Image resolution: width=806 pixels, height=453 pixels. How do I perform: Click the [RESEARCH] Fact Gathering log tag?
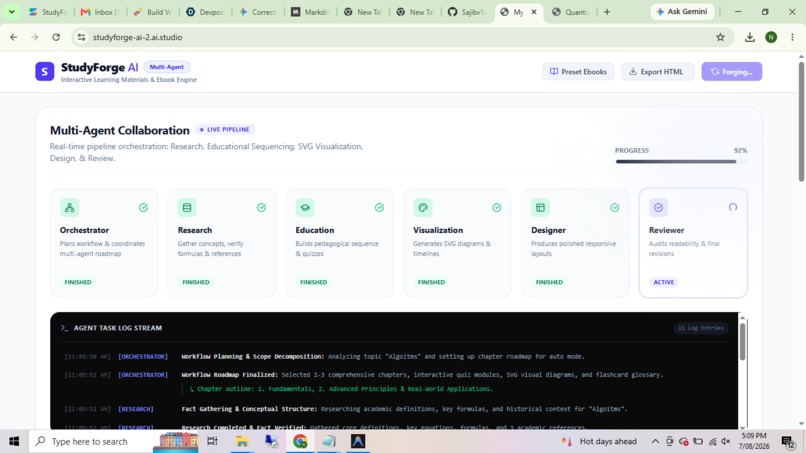(x=136, y=409)
